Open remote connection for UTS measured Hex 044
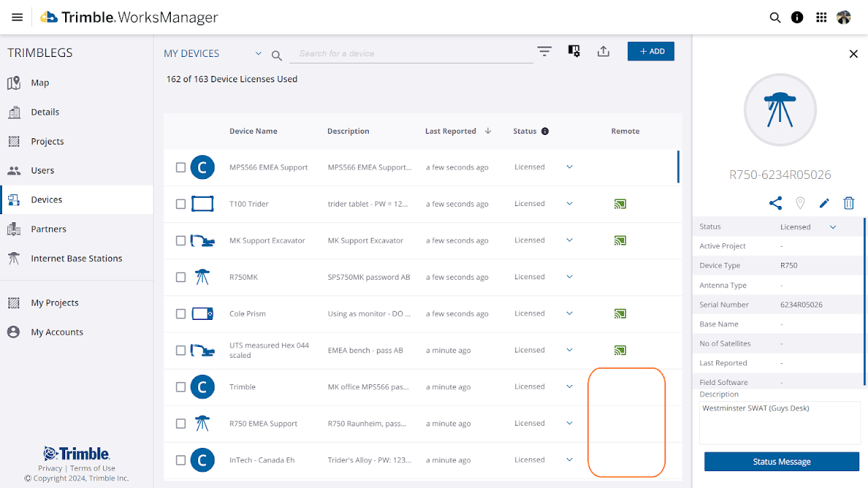Viewport: 868px width, 488px height. click(620, 350)
